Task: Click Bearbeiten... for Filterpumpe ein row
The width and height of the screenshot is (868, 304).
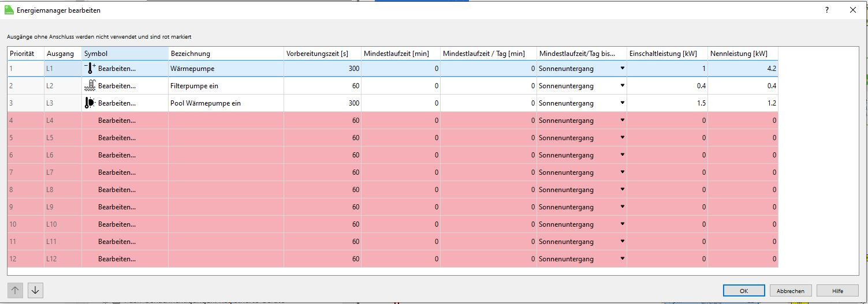Action: [117, 86]
